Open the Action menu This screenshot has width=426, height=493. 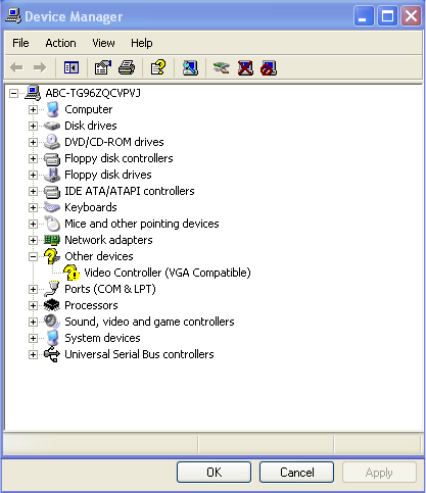[x=61, y=43]
